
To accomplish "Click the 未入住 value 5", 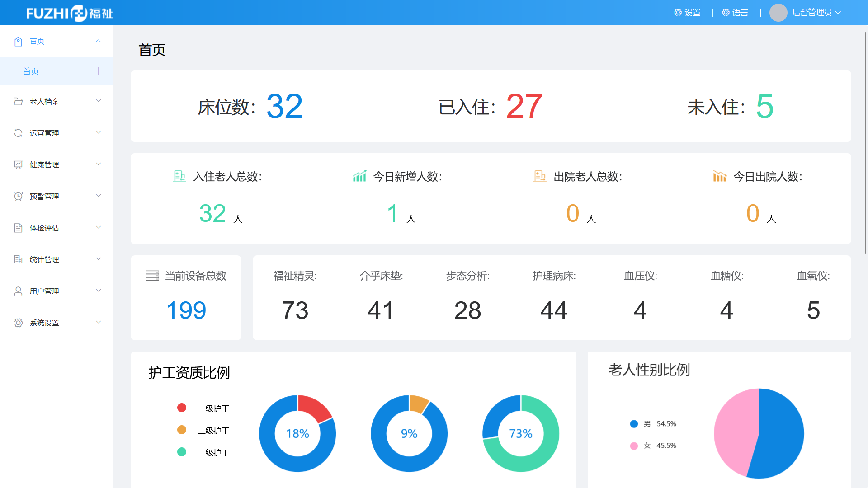I will 764,107.
